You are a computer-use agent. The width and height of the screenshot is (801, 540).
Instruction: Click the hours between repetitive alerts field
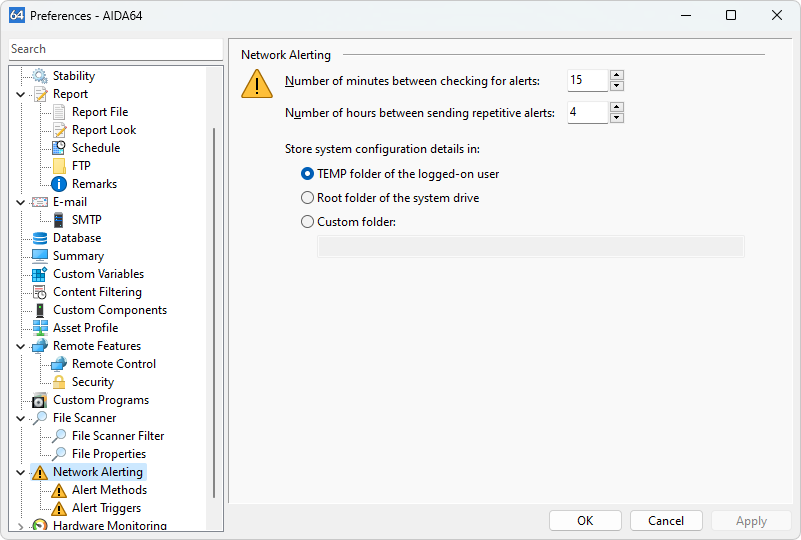coord(588,112)
